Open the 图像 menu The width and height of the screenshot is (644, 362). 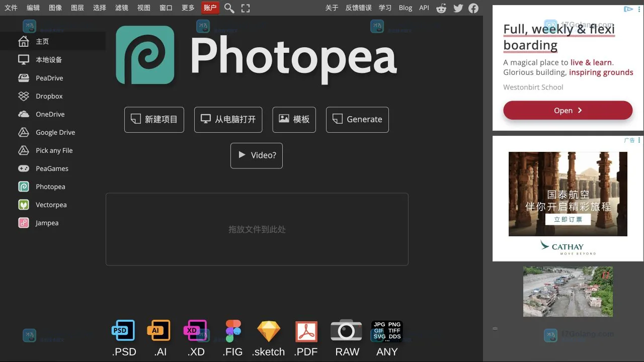pos(55,8)
